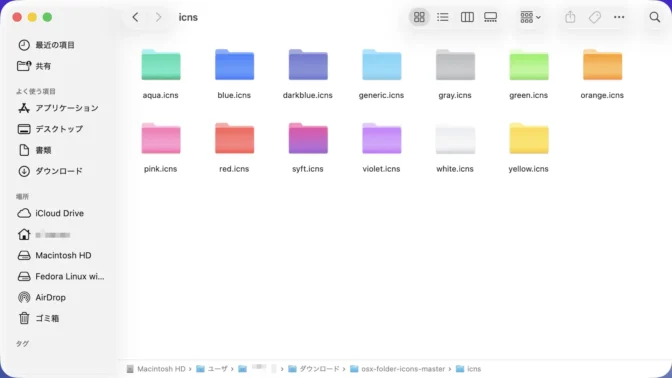Select the red.icns folder icon
Viewport: 672px width, 378px height.
click(x=234, y=138)
